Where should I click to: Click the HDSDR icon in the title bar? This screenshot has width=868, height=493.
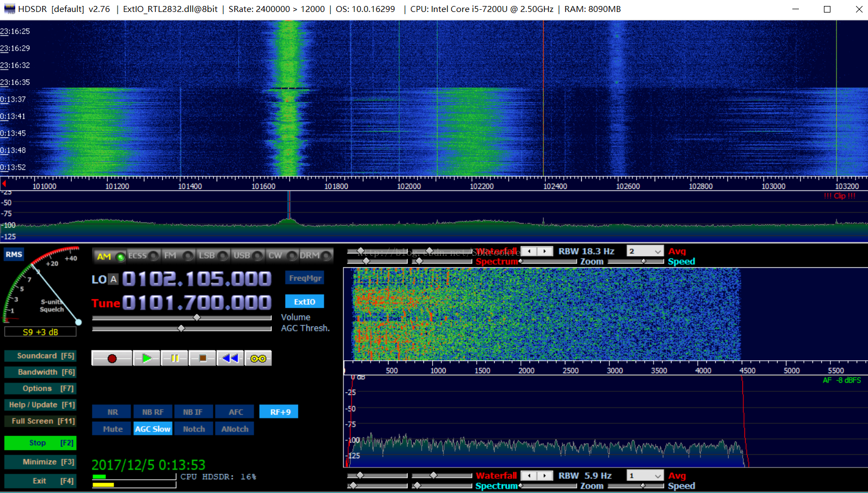click(x=9, y=9)
